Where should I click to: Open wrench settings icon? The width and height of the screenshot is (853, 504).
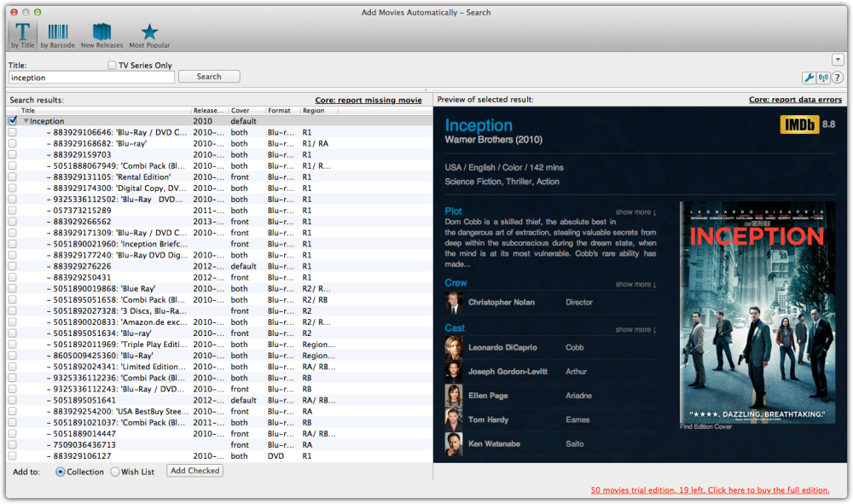pos(809,78)
